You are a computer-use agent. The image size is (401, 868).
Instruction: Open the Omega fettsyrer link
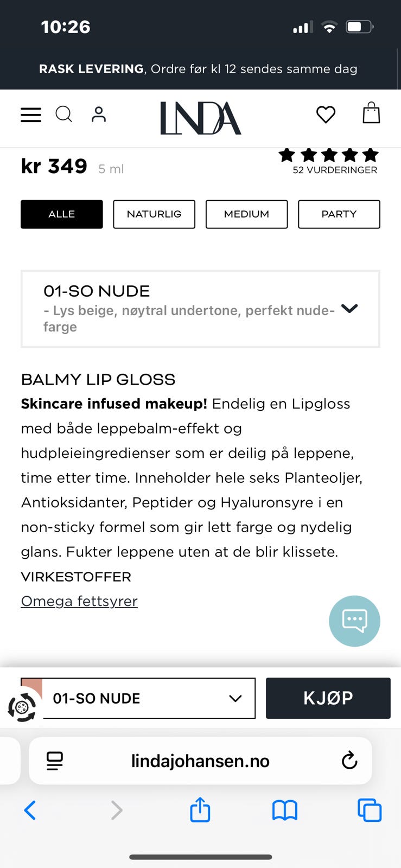(79, 601)
